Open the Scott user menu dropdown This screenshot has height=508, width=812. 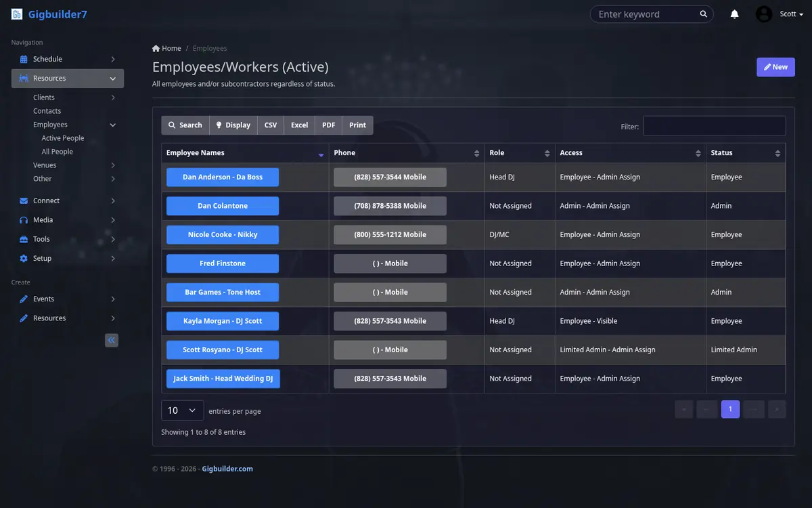792,14
